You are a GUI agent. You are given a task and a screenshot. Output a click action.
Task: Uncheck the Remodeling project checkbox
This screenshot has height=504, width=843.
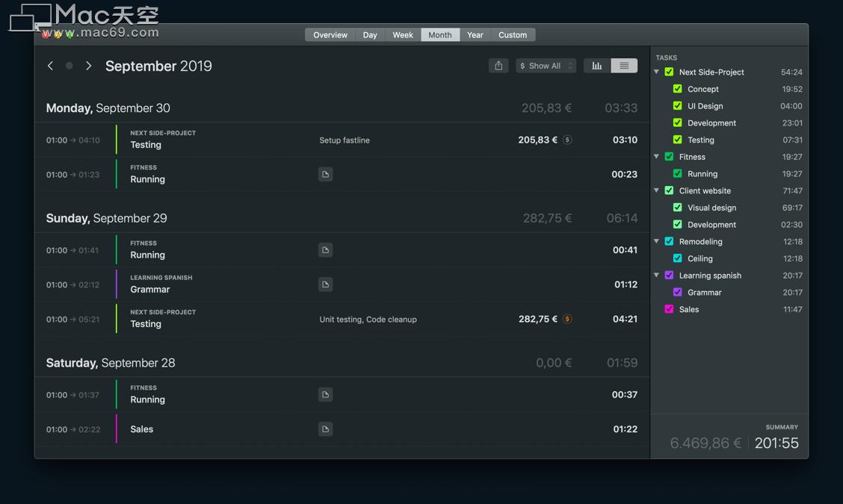coord(670,242)
